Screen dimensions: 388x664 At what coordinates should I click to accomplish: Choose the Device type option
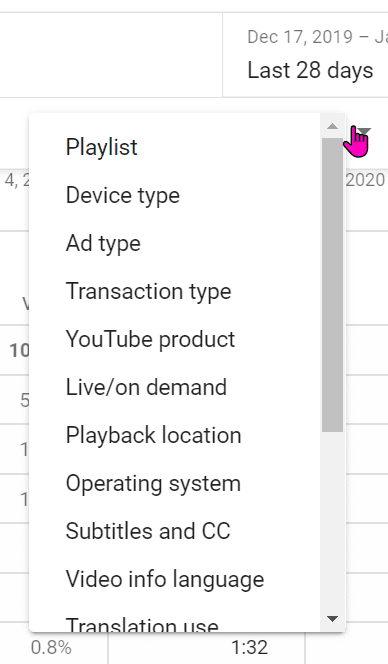(175, 195)
